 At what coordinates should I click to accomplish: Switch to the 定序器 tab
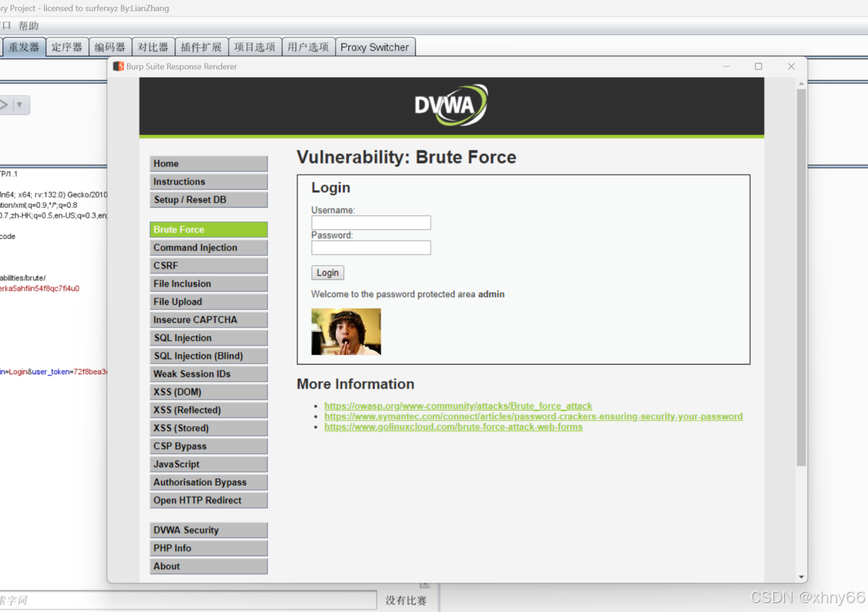67,47
